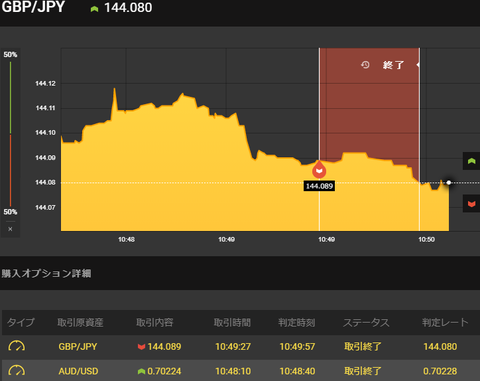Click the 判定レート column header
Viewport: 480px width, 381px height.
[x=445, y=322]
